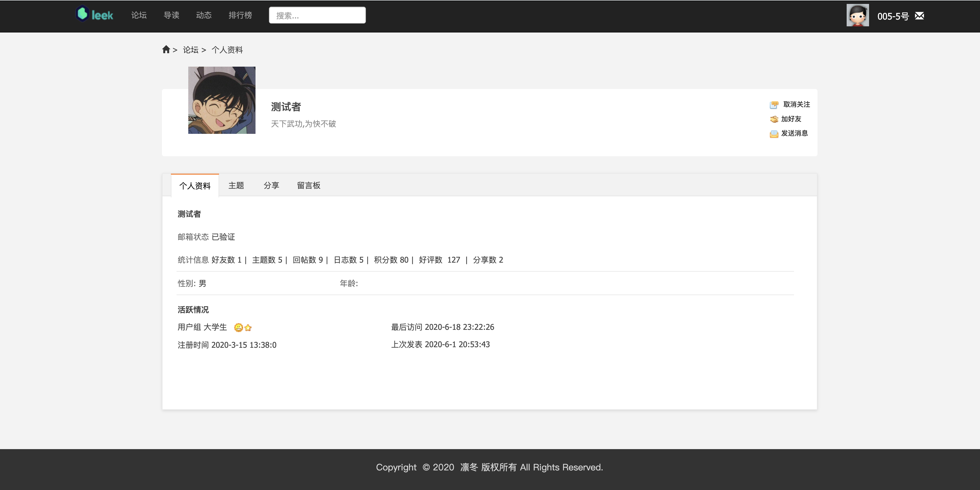
Task: Click 个人资料 in the breadcrumb
Action: [227, 50]
